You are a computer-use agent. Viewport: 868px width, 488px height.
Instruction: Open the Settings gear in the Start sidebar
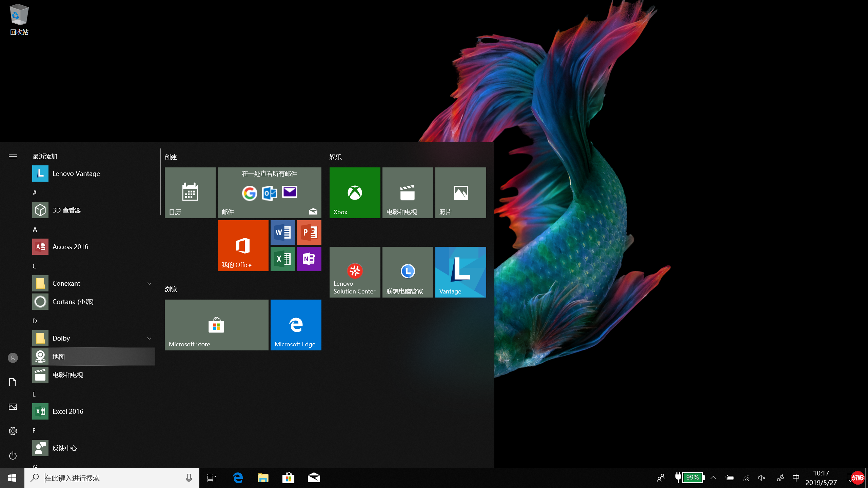13,431
